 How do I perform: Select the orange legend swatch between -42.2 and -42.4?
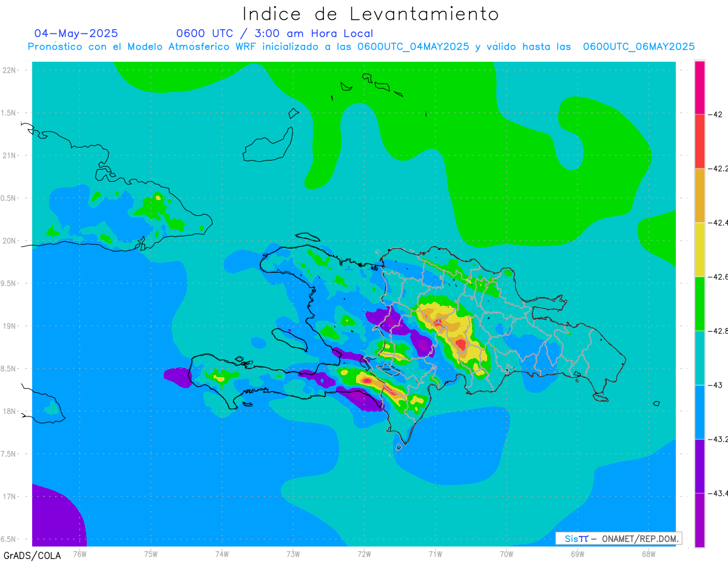699,195
